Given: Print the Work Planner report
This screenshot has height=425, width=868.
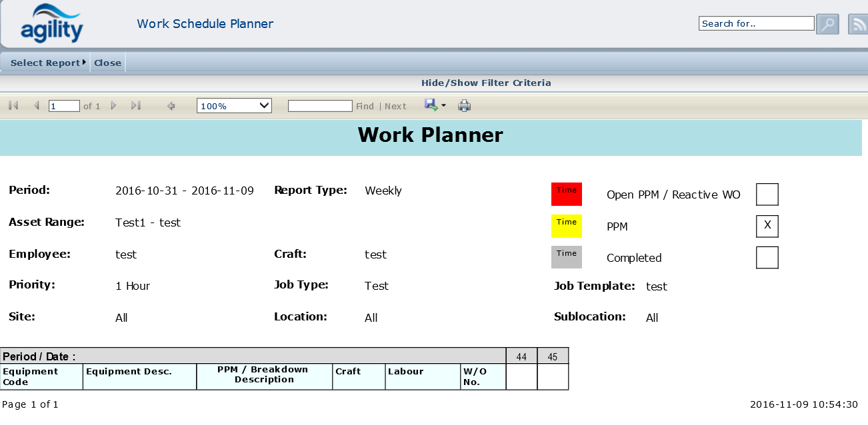Looking at the screenshot, I should point(464,105).
